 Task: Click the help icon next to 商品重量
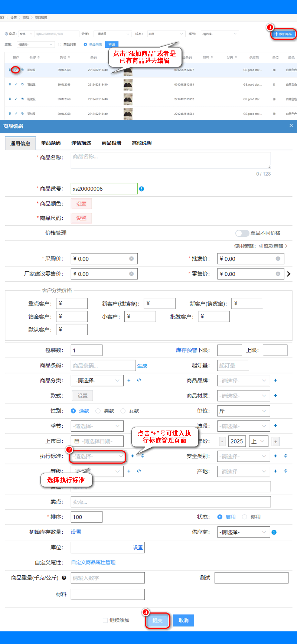tap(64, 578)
